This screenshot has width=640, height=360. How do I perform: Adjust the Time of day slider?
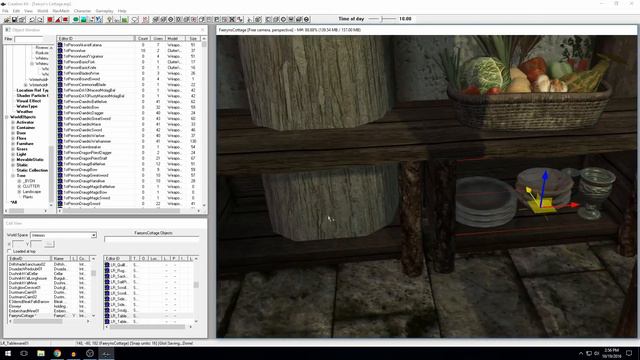[x=382, y=19]
